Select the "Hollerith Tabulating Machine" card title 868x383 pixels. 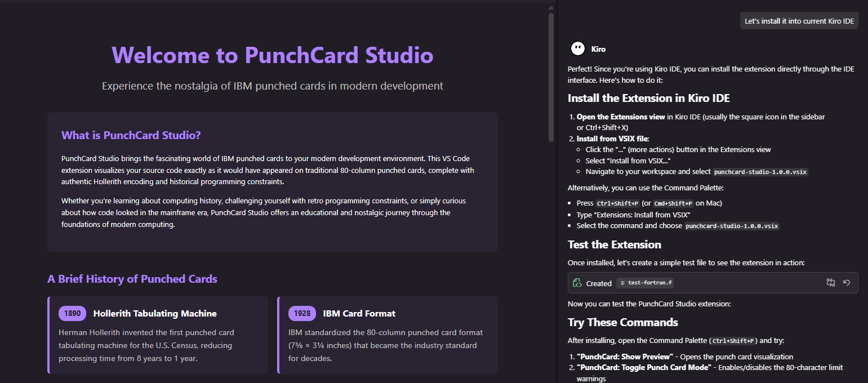155,313
